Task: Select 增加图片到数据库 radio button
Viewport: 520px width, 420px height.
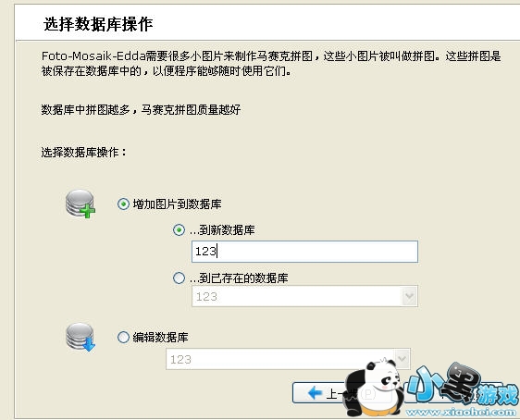Action: click(123, 204)
